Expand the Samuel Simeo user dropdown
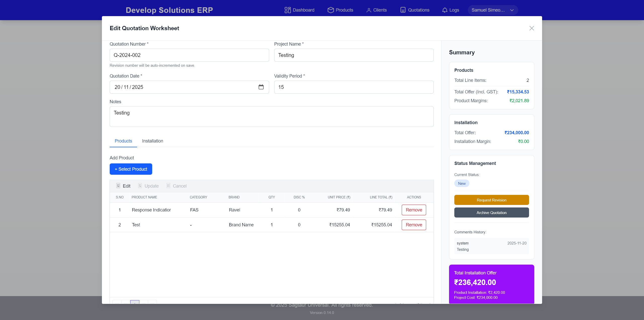The height and width of the screenshot is (320, 644). 493,10
